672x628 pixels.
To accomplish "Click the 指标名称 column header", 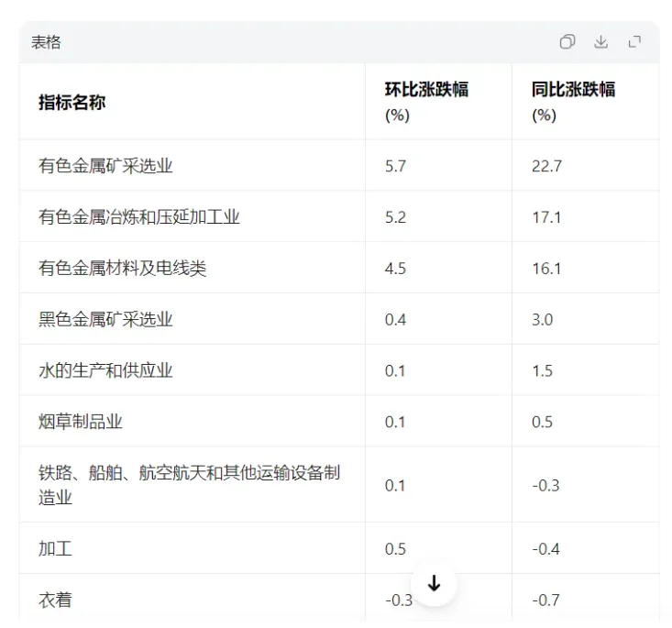I will (72, 103).
